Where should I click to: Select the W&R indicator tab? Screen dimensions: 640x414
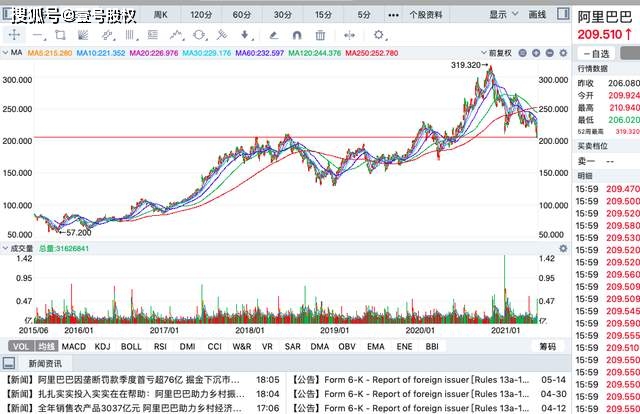click(242, 347)
